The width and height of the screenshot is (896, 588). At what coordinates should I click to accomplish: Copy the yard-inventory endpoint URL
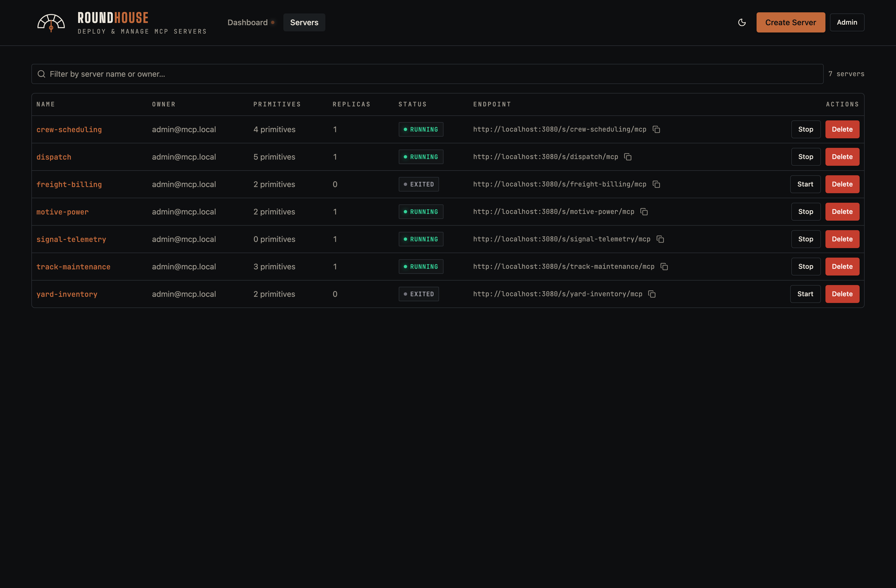pyautogui.click(x=652, y=294)
